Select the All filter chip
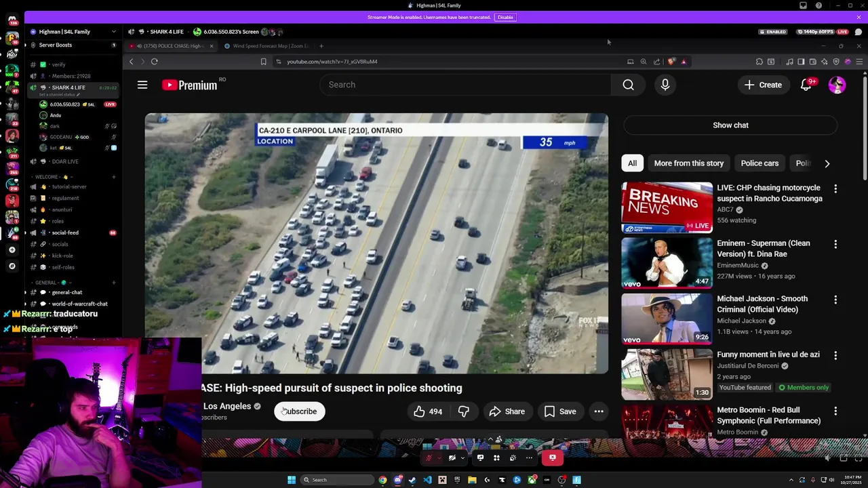Screen dimensions: 868x488 click(632, 163)
